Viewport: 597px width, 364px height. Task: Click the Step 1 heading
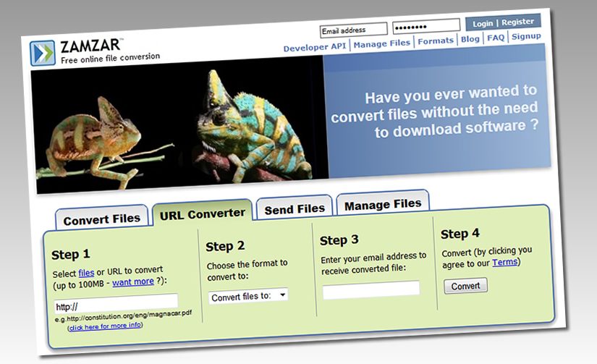[x=70, y=254]
